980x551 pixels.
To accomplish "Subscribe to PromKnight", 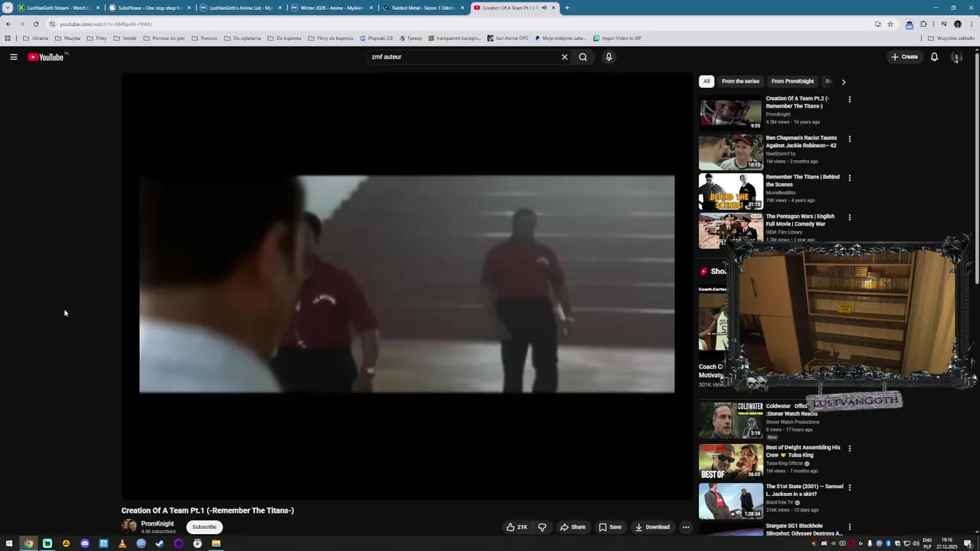I will pyautogui.click(x=204, y=527).
